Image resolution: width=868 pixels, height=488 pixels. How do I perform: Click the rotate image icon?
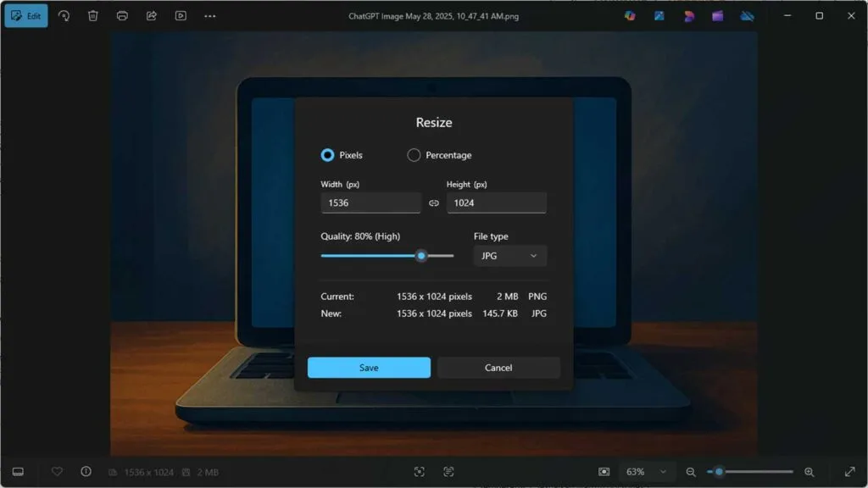(x=64, y=16)
